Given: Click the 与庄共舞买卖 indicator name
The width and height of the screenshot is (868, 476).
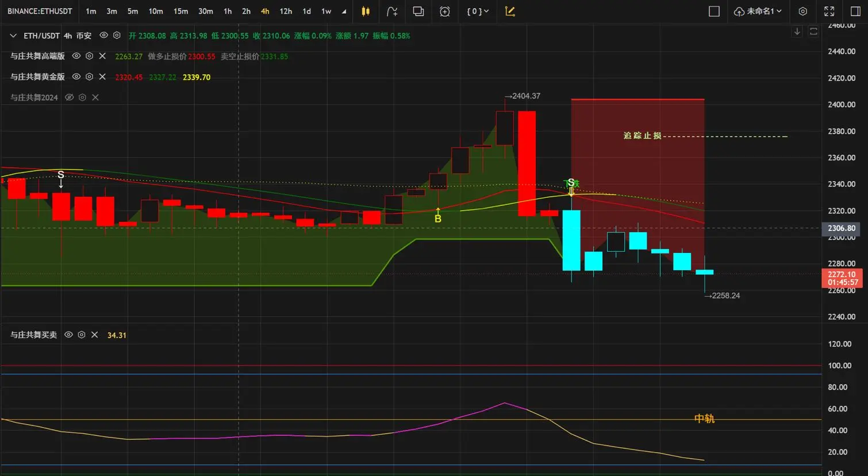Looking at the screenshot, I should [34, 335].
